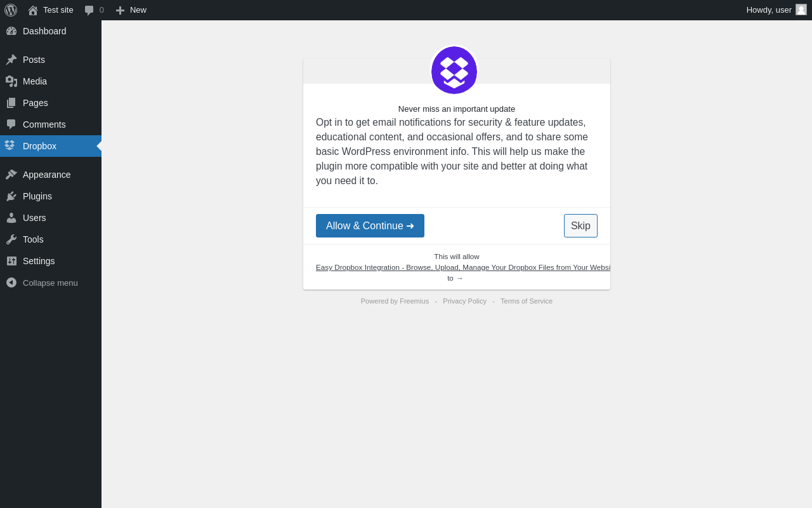Click the Tools wrench icon

[11, 239]
